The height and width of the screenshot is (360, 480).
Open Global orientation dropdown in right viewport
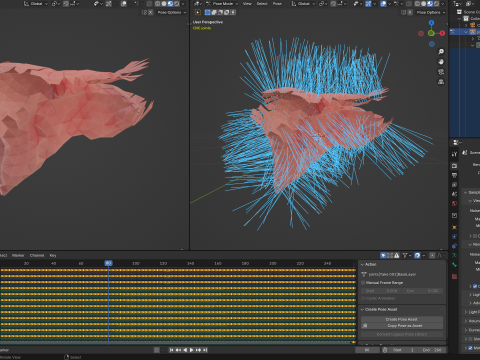tap(303, 4)
